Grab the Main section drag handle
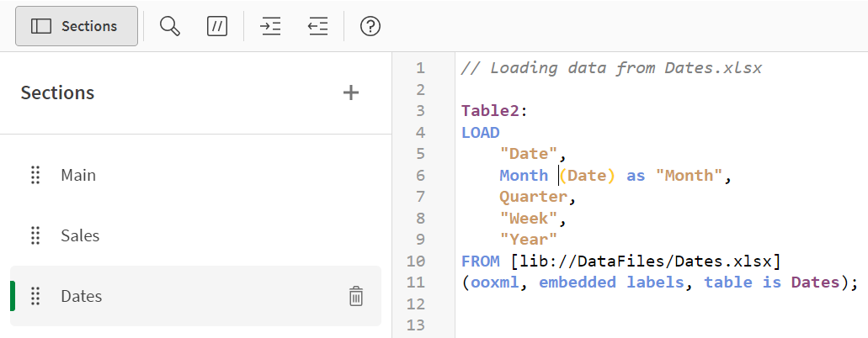Image resolution: width=868 pixels, height=338 pixels. [x=35, y=176]
